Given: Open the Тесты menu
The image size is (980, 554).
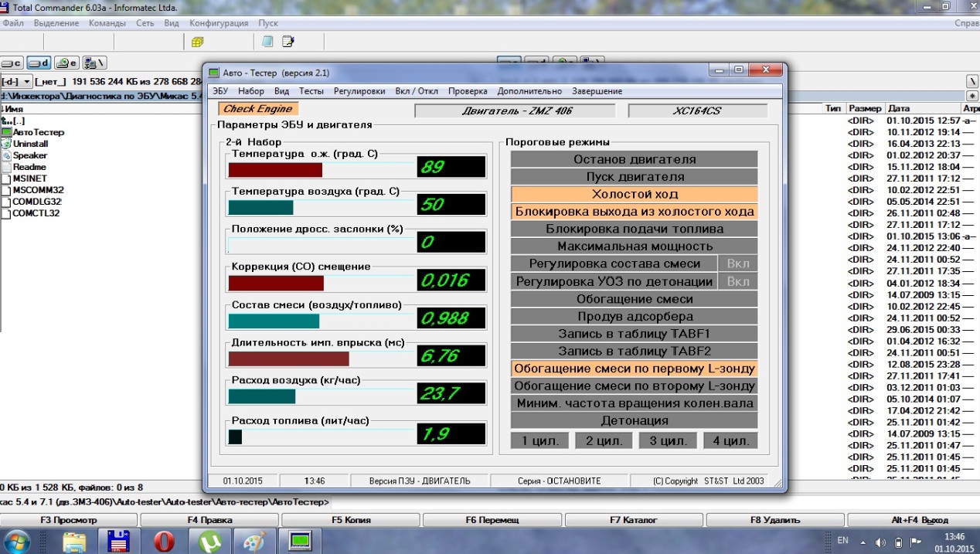Looking at the screenshot, I should click(x=311, y=91).
